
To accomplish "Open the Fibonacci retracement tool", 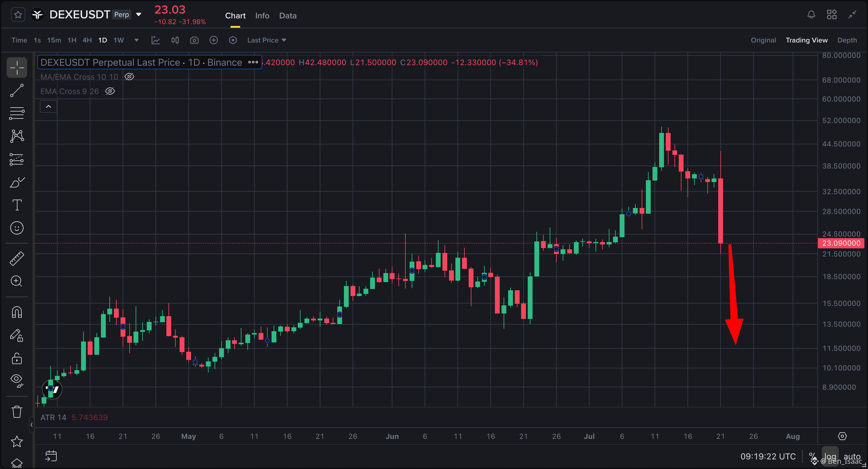I will click(x=17, y=113).
